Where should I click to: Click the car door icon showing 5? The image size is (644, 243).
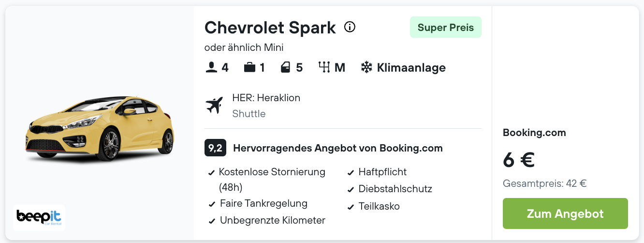coord(286,67)
